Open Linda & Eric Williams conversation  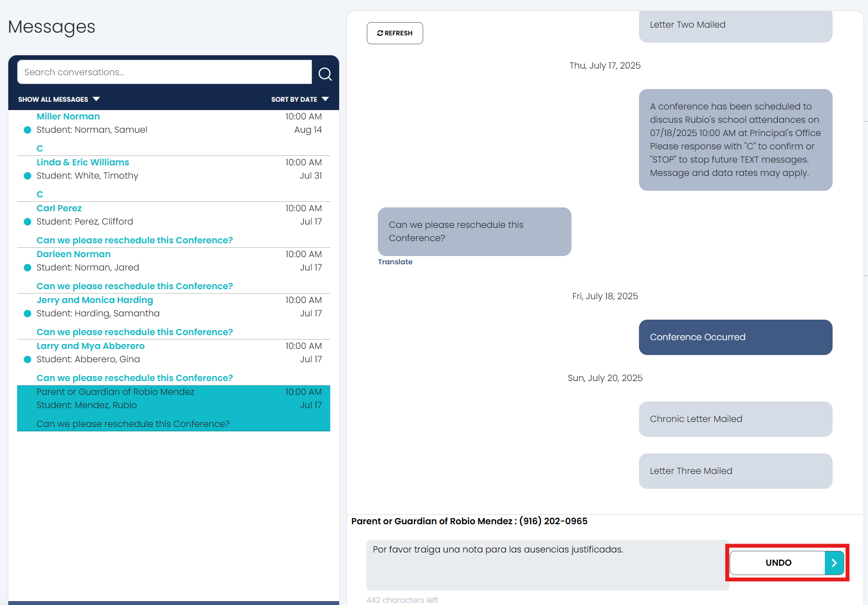[82, 163]
